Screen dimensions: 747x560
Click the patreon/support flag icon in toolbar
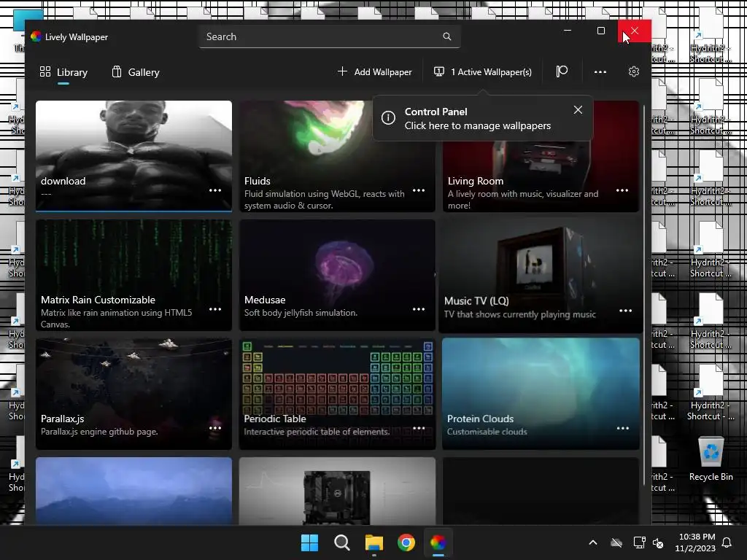562,72
